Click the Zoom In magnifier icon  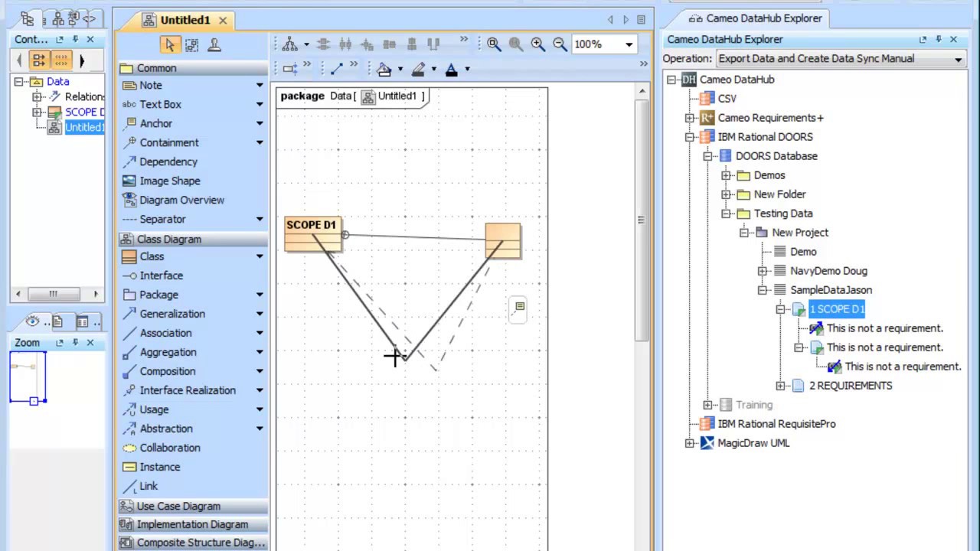538,44
